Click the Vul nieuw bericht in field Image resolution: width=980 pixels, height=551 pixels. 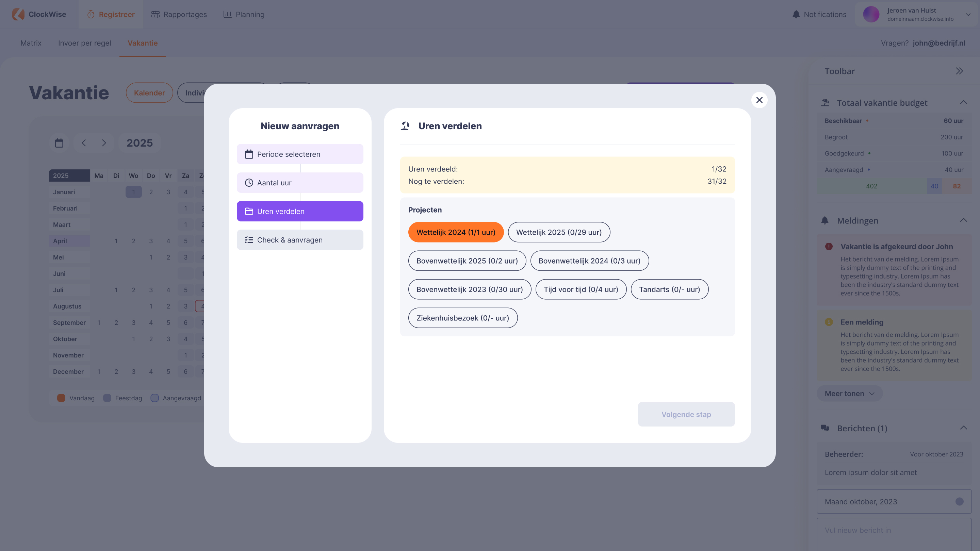click(894, 531)
